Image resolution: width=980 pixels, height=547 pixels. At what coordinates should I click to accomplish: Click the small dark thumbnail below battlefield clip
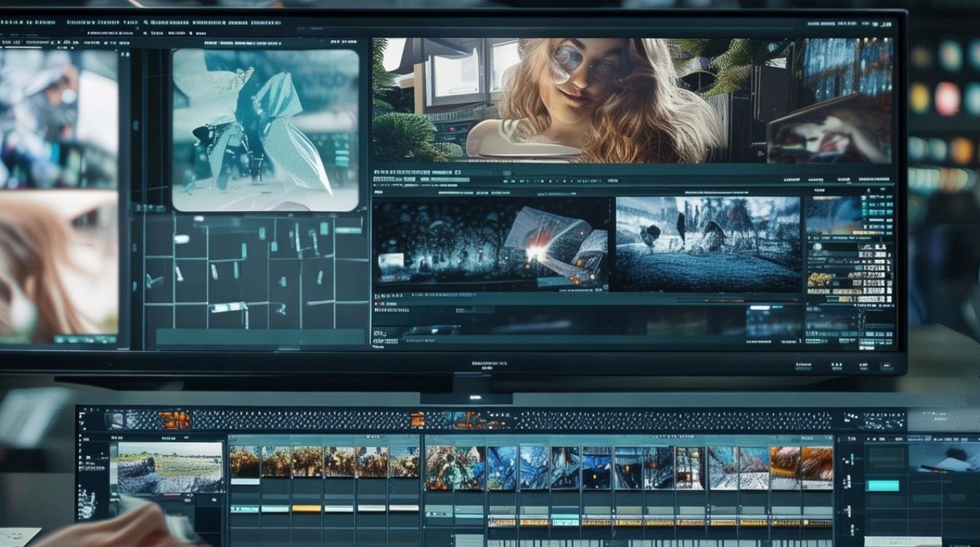[x=773, y=321]
